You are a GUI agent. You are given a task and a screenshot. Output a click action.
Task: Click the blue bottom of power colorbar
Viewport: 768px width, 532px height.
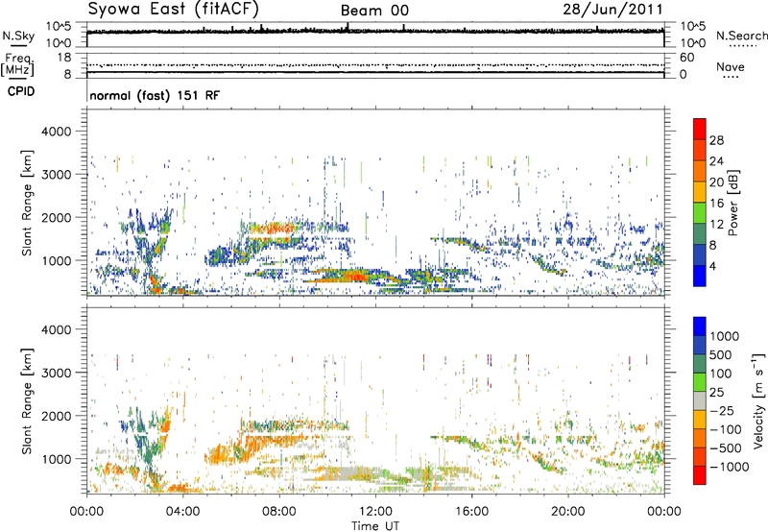pyautogui.click(x=700, y=276)
